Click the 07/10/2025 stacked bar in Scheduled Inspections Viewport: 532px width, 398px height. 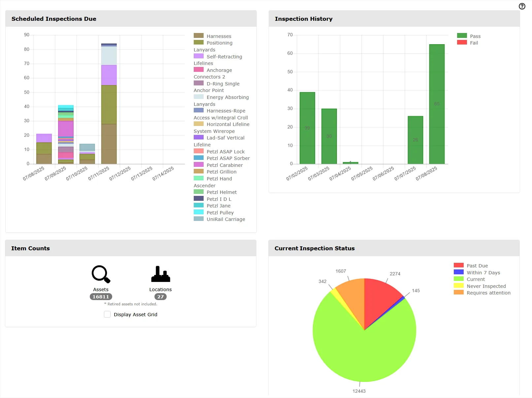(87, 154)
